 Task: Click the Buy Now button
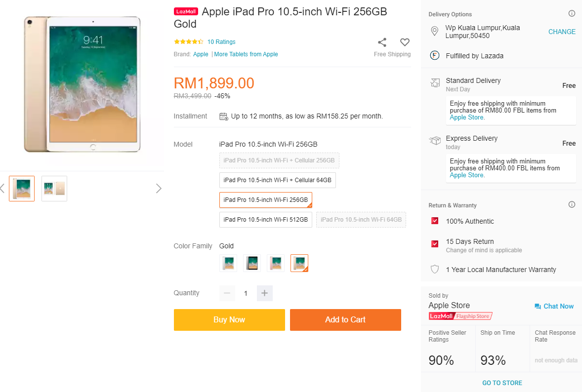(x=229, y=320)
